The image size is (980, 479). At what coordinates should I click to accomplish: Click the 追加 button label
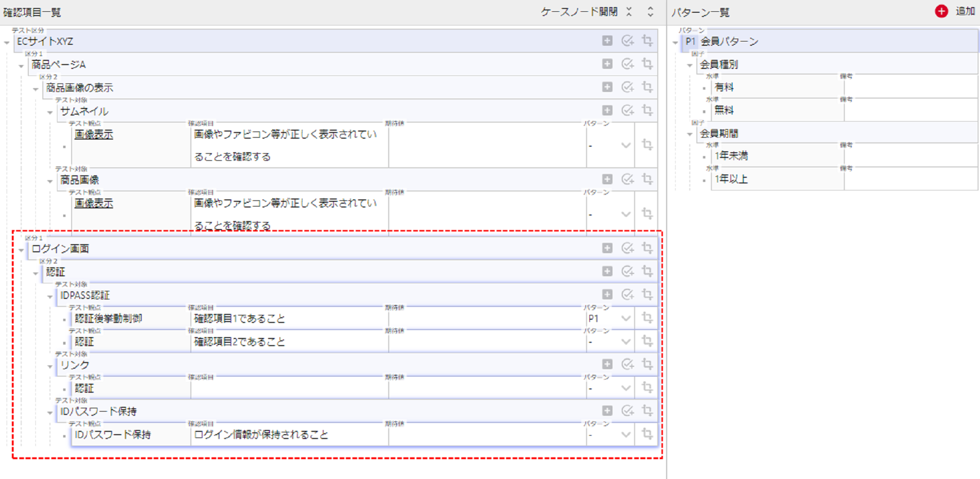[965, 11]
